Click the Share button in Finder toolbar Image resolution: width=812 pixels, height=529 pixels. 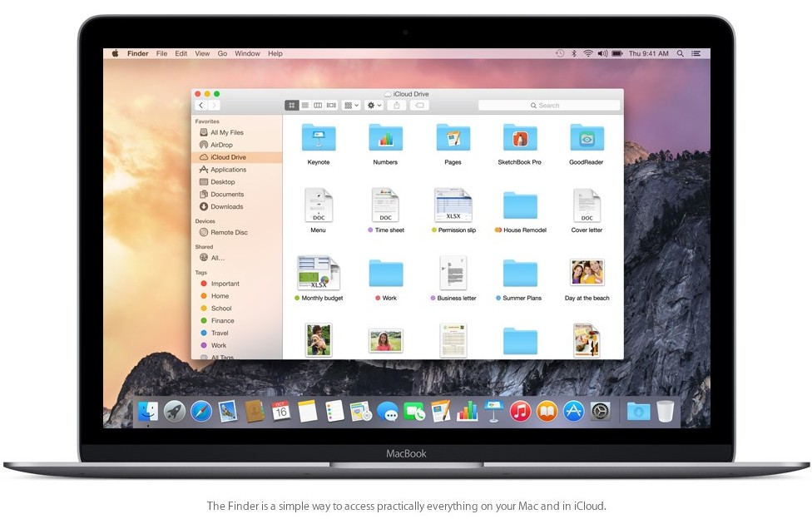tap(397, 105)
